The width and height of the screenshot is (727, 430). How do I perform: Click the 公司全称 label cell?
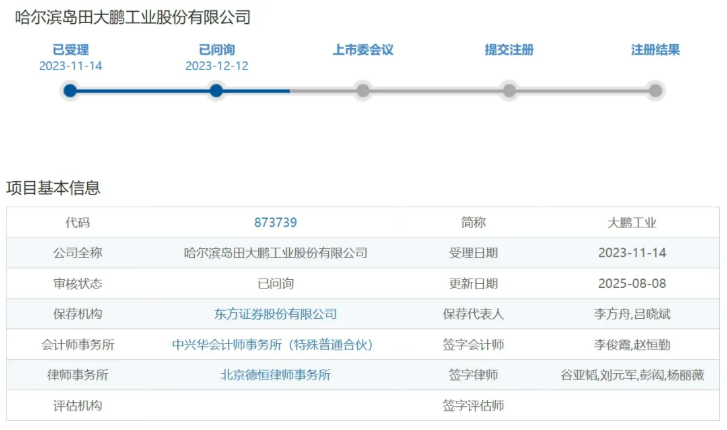[x=78, y=253]
